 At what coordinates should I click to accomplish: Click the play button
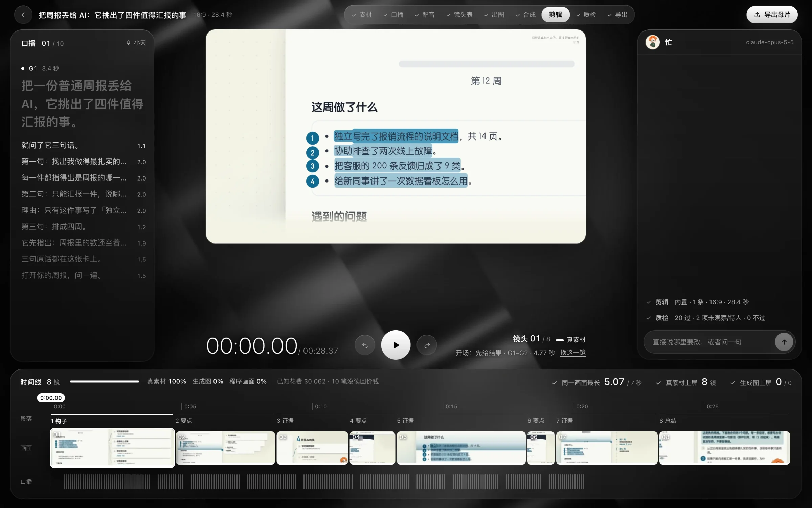(396, 345)
